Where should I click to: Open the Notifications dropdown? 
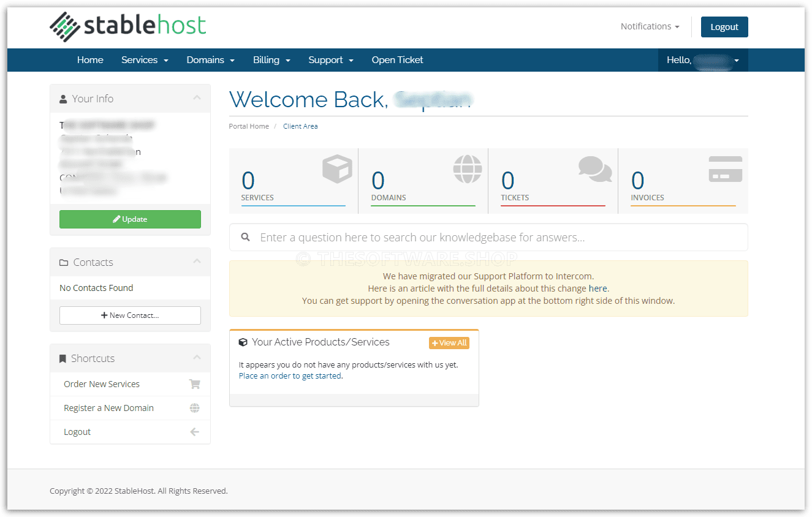650,26
